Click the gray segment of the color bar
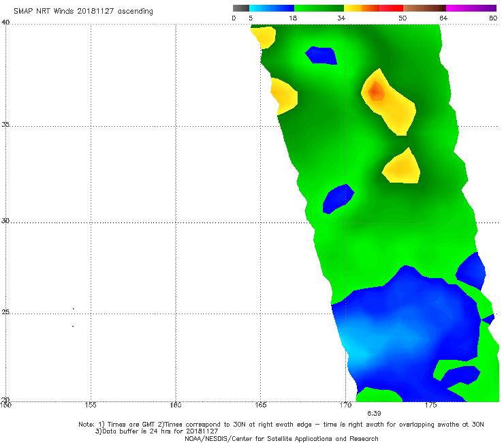Screen dimensions: 504x443 click(x=240, y=8)
